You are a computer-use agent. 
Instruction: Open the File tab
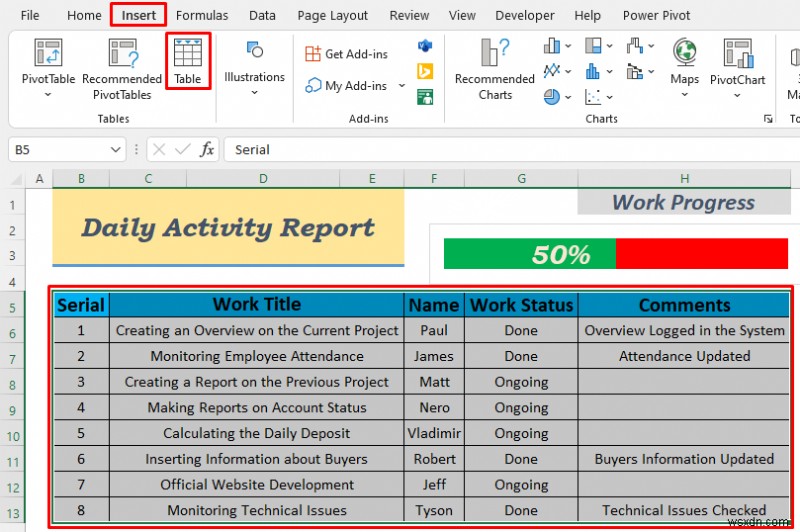point(30,15)
